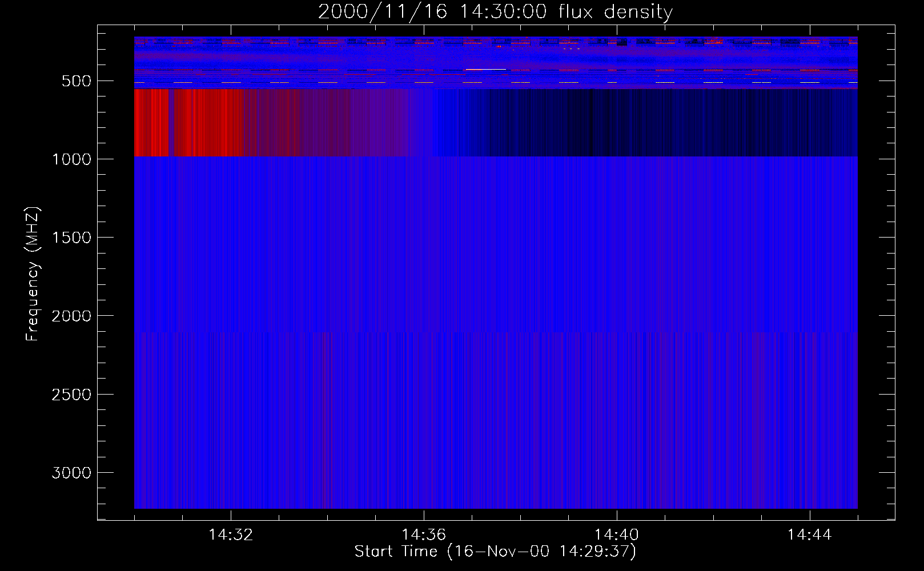Click the 1500 frequency tick label
The width and height of the screenshot is (924, 571).
[x=71, y=238]
